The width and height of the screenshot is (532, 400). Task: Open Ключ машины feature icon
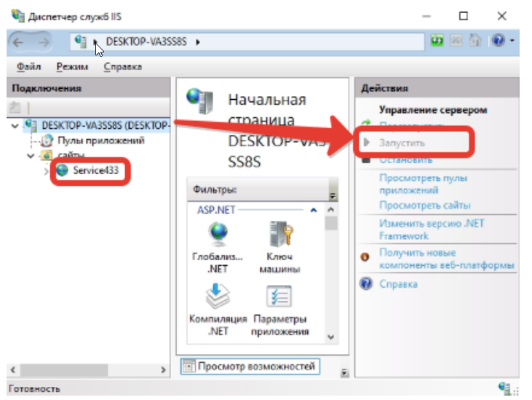pyautogui.click(x=279, y=248)
